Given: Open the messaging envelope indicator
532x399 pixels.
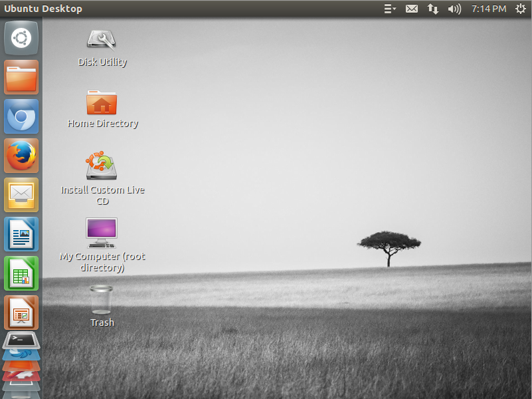Looking at the screenshot, I should click(x=412, y=9).
